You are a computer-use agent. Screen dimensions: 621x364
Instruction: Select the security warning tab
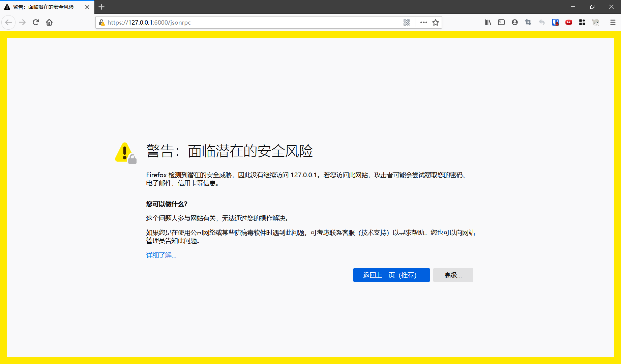43,7
